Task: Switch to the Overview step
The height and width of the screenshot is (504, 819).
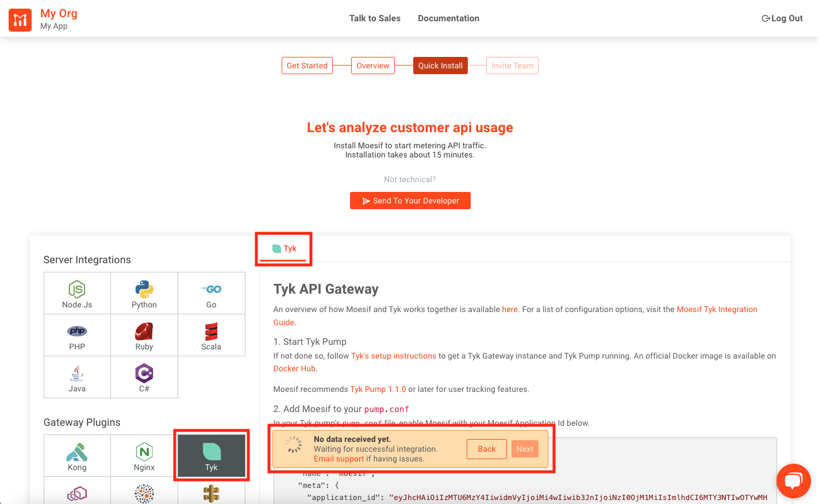Action: pyautogui.click(x=373, y=66)
